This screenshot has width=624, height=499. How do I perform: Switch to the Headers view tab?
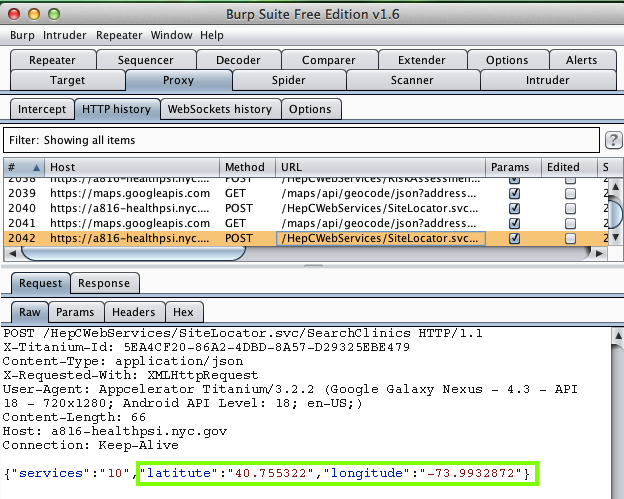tap(134, 312)
